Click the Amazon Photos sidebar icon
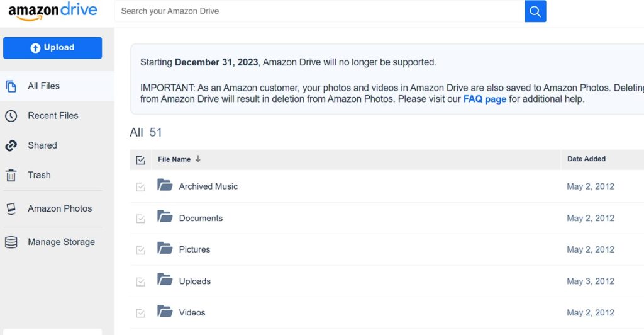The height and width of the screenshot is (335, 644). coord(11,209)
